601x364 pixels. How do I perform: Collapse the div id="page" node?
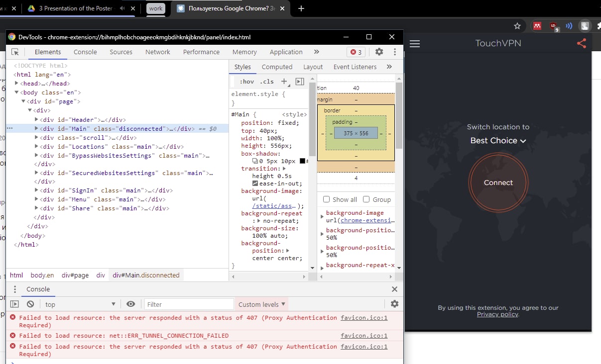pos(23,101)
